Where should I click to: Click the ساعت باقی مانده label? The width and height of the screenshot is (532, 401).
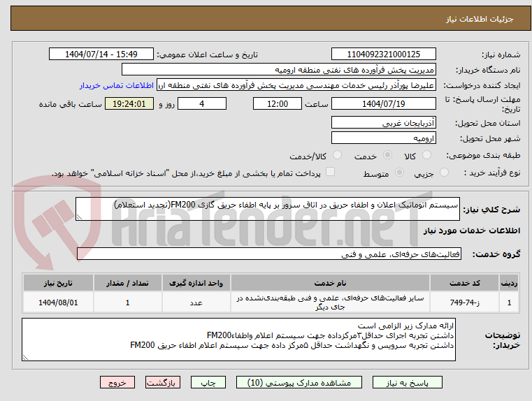(x=70, y=104)
